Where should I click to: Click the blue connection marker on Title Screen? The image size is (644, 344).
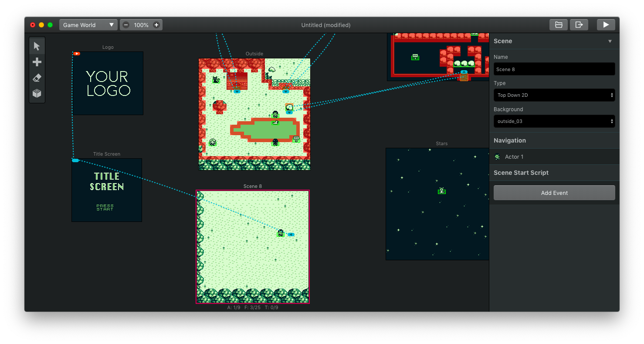(75, 160)
